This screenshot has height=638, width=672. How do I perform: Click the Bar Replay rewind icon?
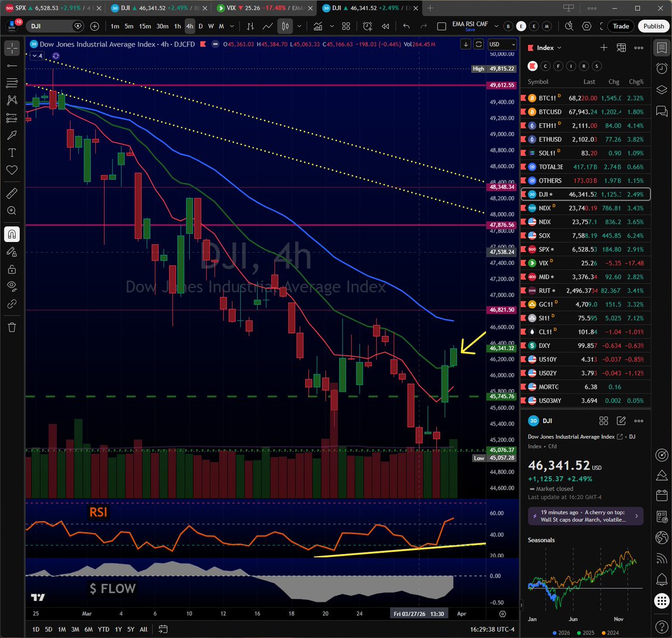point(385,26)
